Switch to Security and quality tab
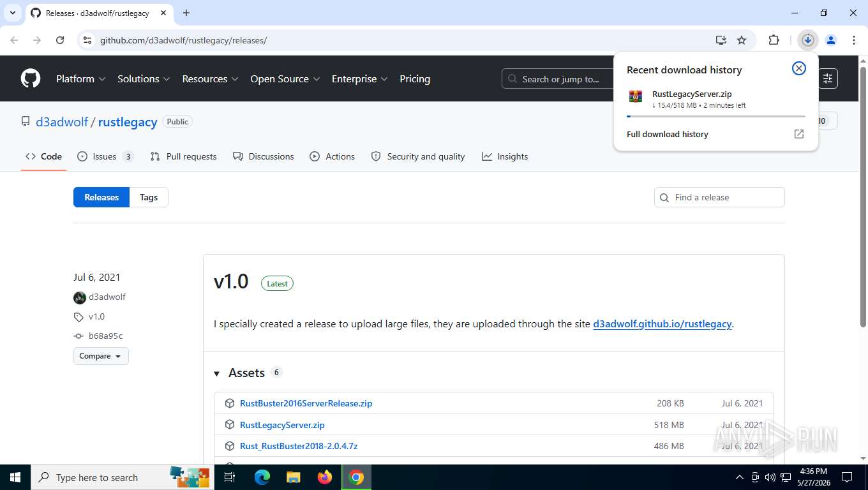The image size is (868, 490). click(x=418, y=156)
